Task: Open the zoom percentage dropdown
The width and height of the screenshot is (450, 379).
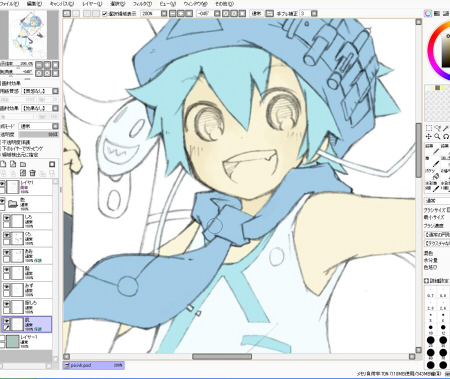Action: (x=164, y=13)
